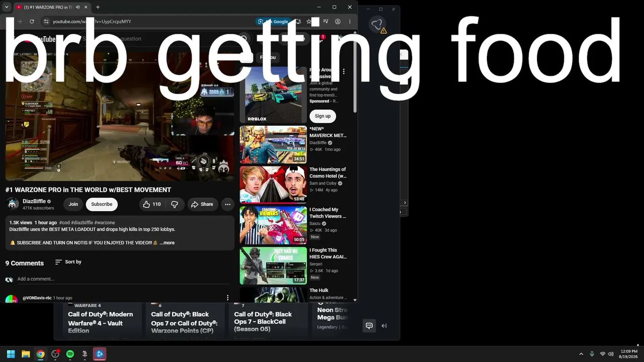
Task: Open the chat icon in background window
Action: pos(369,326)
